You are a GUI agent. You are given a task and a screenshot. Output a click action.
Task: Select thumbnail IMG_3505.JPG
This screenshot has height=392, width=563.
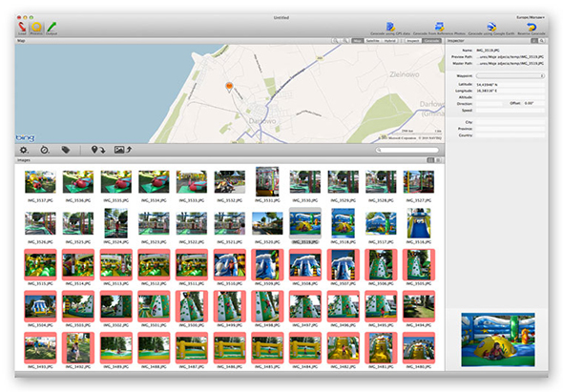[x=419, y=265]
